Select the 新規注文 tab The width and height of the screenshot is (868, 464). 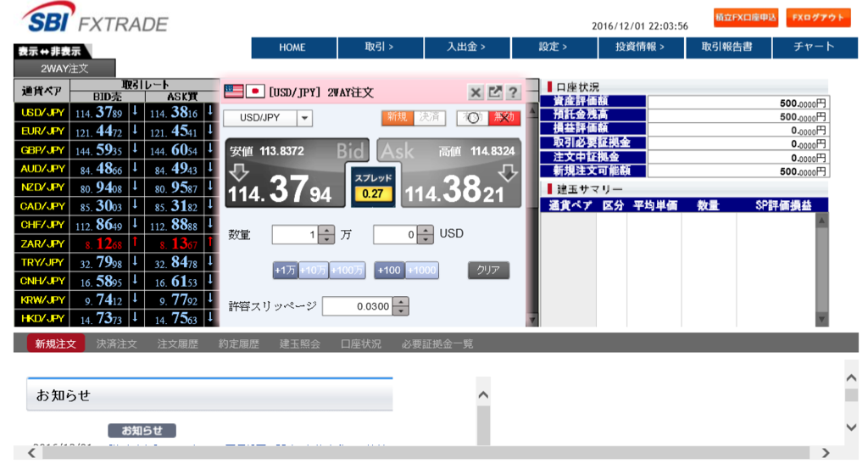click(56, 344)
